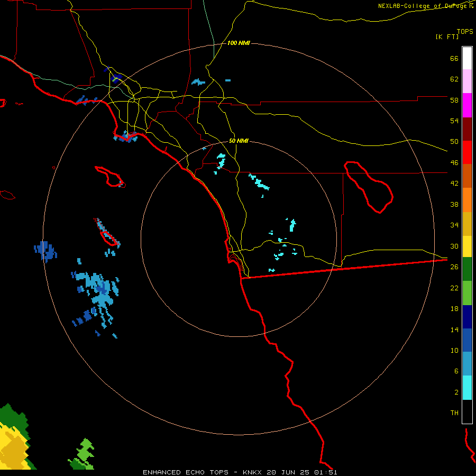Click the 66 legend value
This screenshot has height=476, width=476.
click(454, 58)
